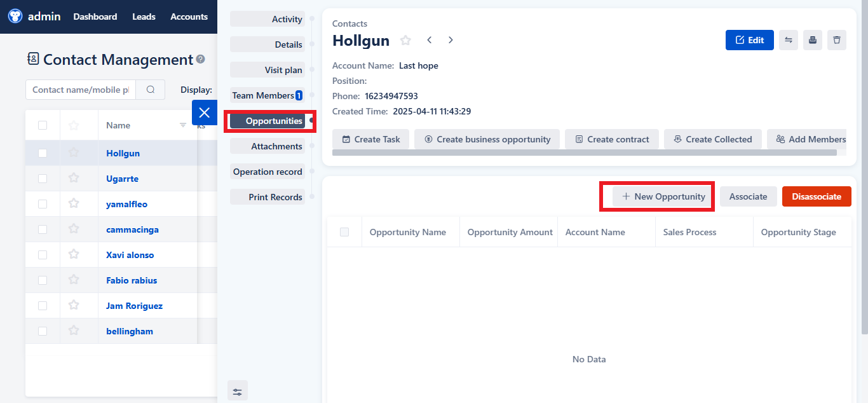Open the field settings sliders icon bottom left
This screenshot has height=403, width=868.
[x=238, y=390]
